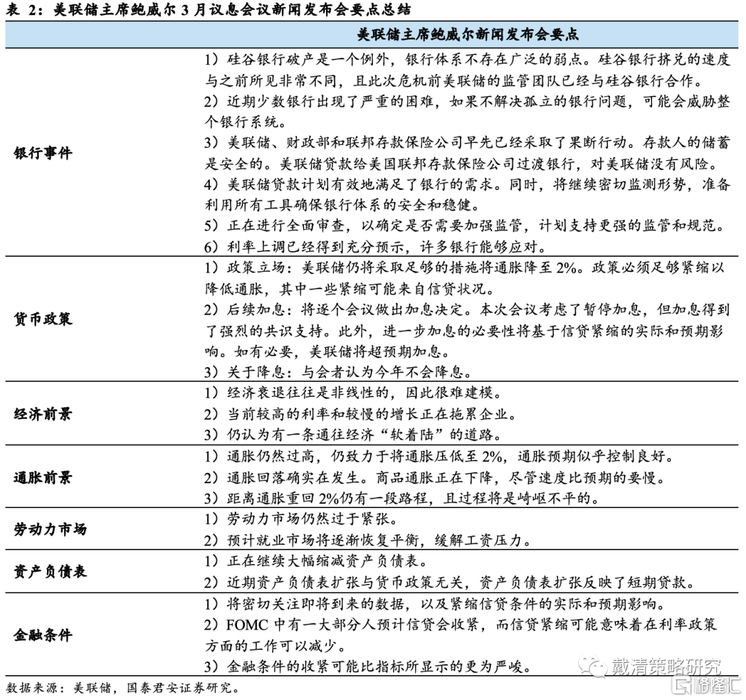Click the source note "数据来源：美联储，国泰君安证券研究。"

123,688
